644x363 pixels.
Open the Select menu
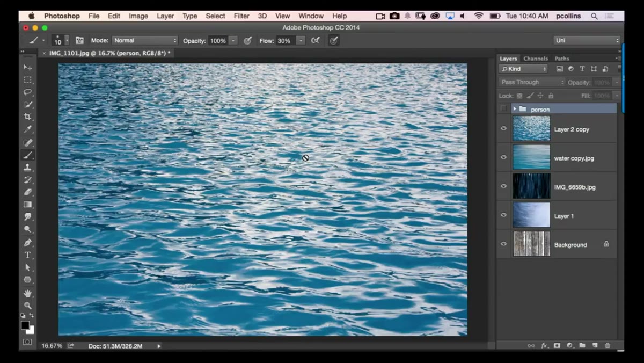[x=215, y=16]
